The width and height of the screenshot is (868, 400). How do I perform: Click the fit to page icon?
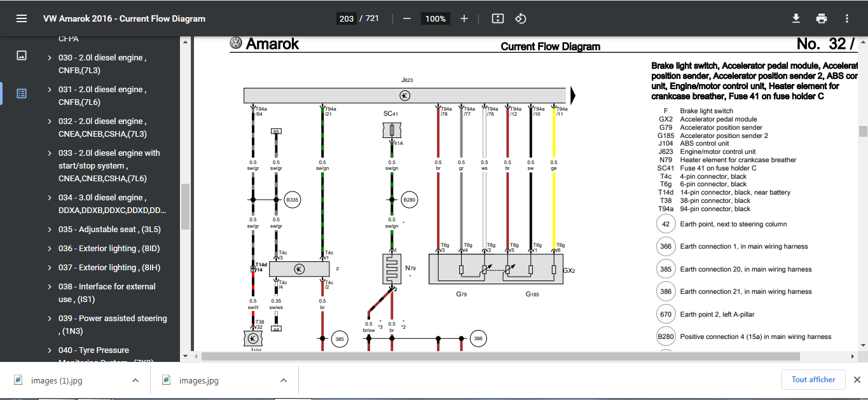click(498, 18)
